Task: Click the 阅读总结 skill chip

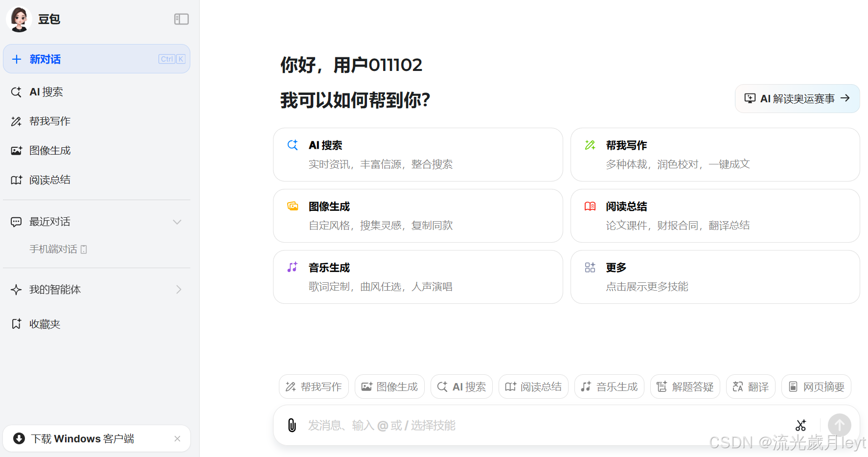Action: pos(533,387)
